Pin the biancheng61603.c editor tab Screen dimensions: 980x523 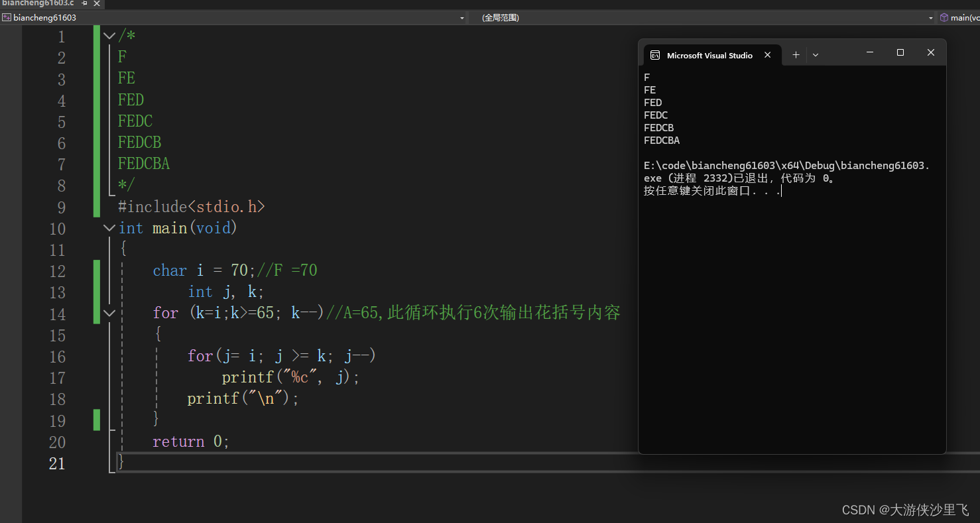(84, 3)
